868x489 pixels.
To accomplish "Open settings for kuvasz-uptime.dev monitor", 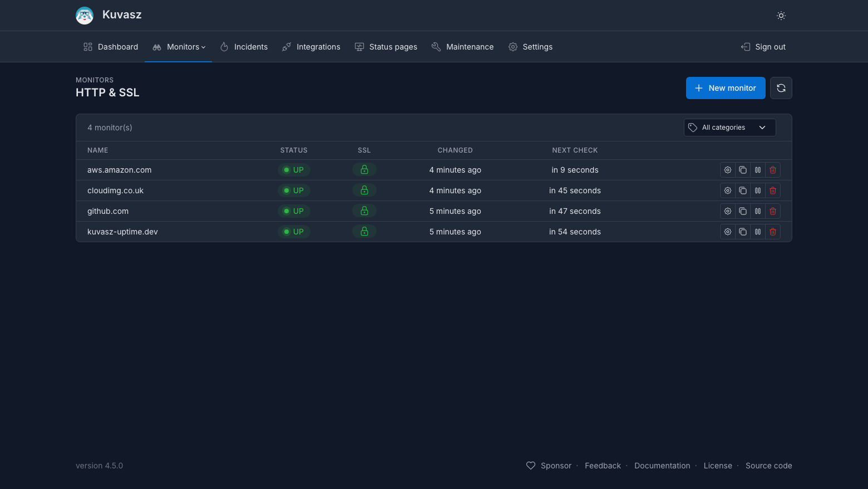I will click(x=728, y=232).
